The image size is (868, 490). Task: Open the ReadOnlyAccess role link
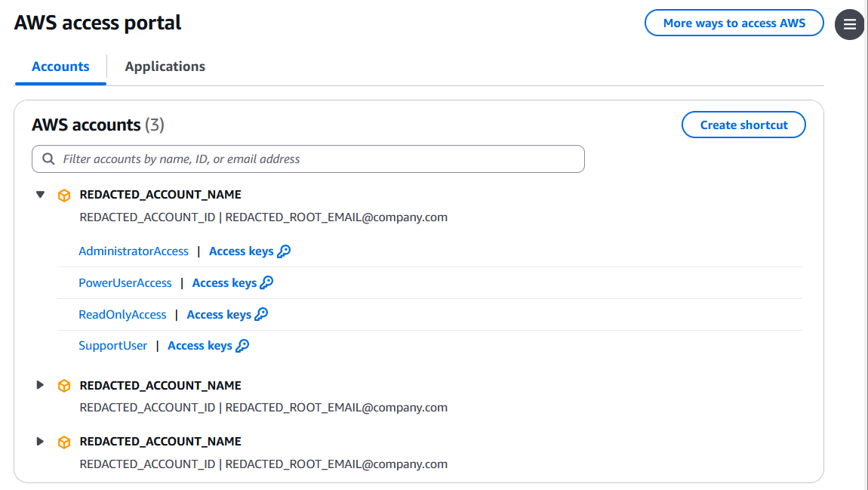click(122, 315)
